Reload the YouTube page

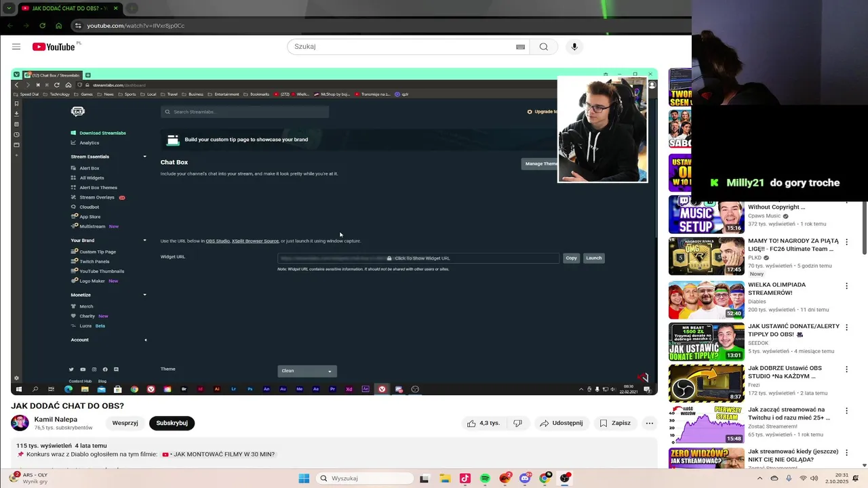[42, 26]
